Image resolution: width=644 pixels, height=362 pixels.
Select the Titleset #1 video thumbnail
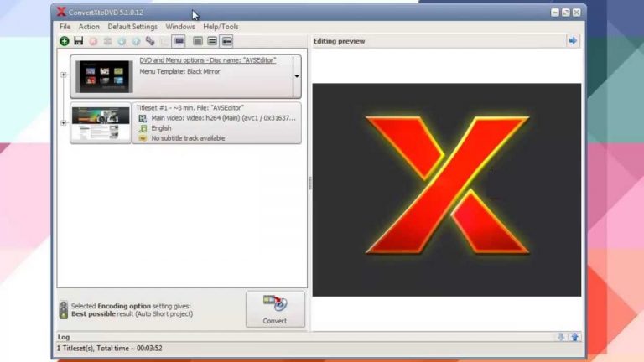pyautogui.click(x=101, y=122)
